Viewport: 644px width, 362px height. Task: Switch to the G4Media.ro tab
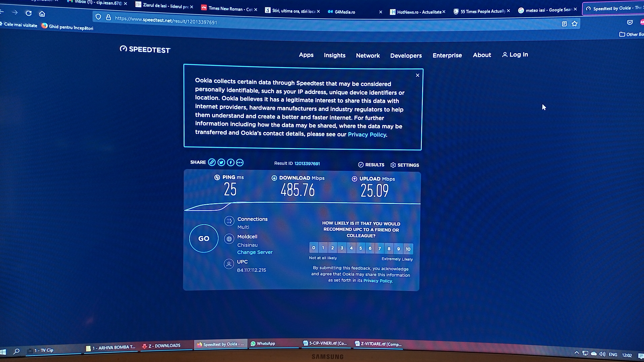(x=345, y=12)
